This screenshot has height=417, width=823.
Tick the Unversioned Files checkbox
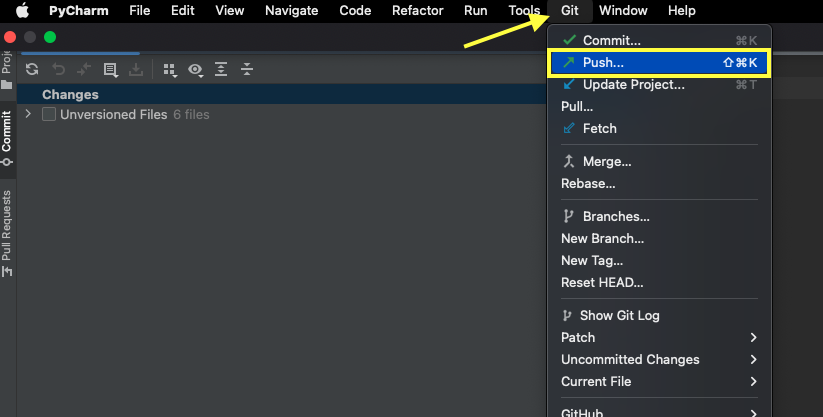(49, 114)
